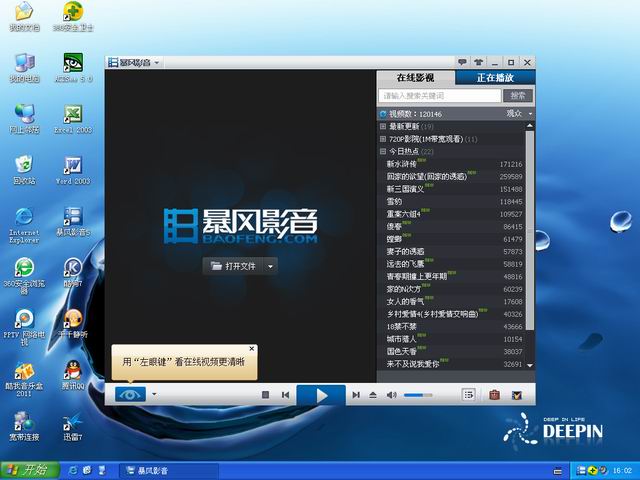Switch to the 正在播放 tab
This screenshot has height=480, width=640.
[x=495, y=78]
